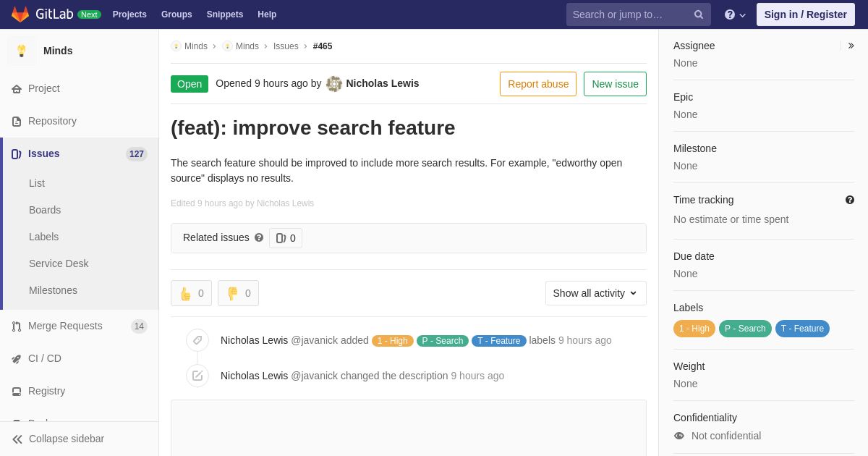
Task: Click the #465 breadcrumb link
Action: point(323,46)
